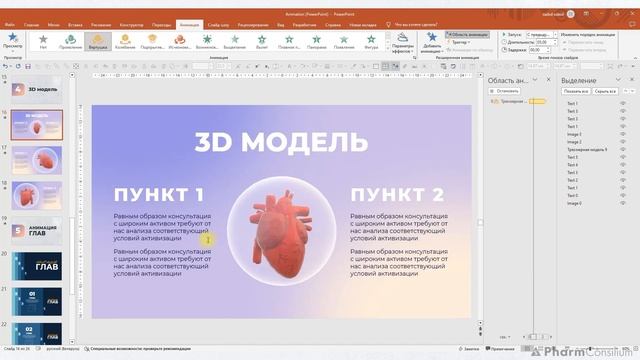The width and height of the screenshot is (640, 360).
Task: Click the Redo icon in quick access toolbar
Action: click(x=18, y=66)
